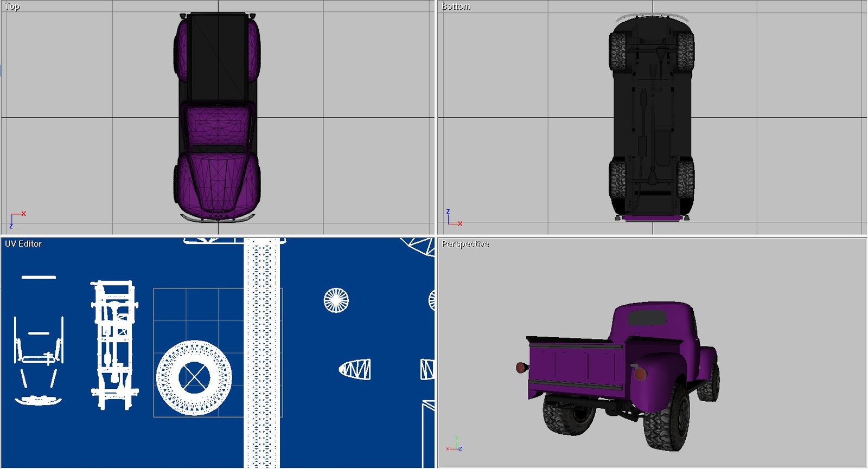The height and width of the screenshot is (469, 868).
Task: Click the truck's black bed in Top view
Action: pyautogui.click(x=218, y=57)
